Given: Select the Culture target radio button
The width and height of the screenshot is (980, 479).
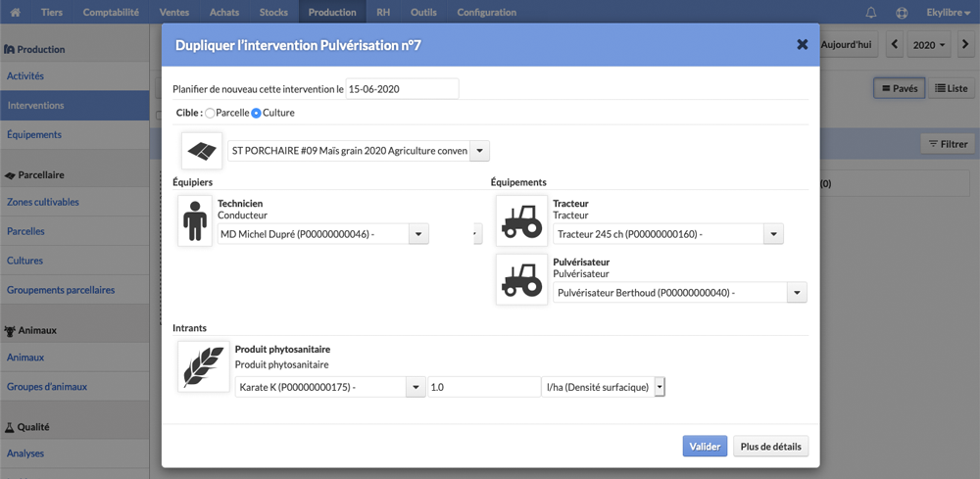Looking at the screenshot, I should pos(256,113).
